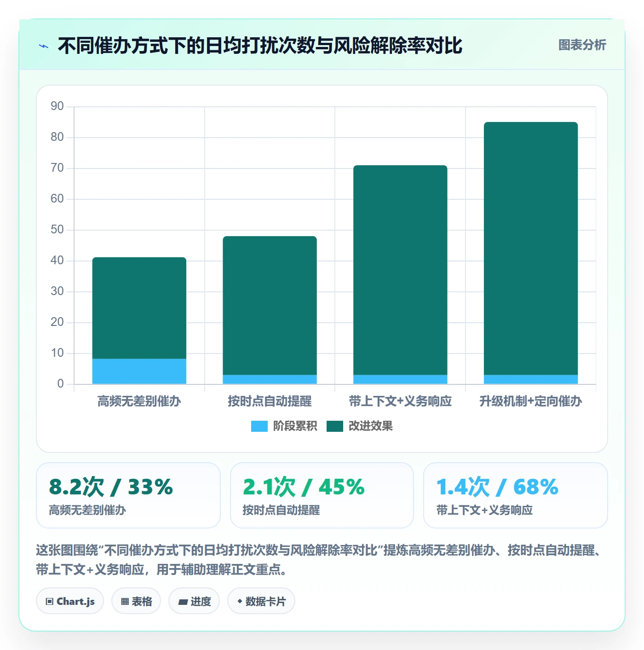Click the y-axis value 90

pos(57,106)
